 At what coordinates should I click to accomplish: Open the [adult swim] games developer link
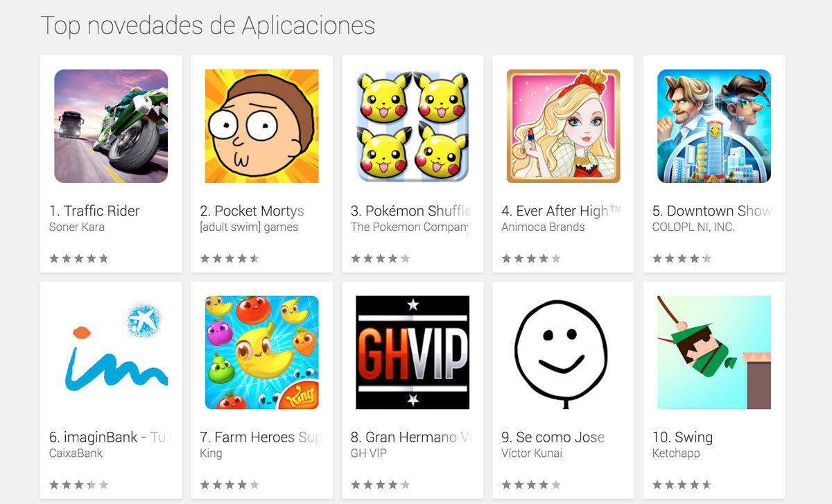tap(249, 227)
